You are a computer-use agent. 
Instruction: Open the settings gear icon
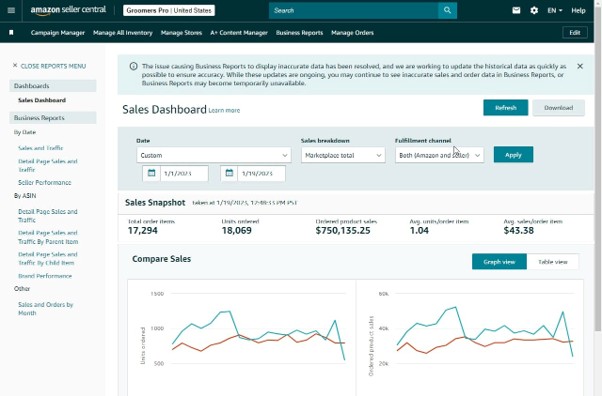click(534, 10)
